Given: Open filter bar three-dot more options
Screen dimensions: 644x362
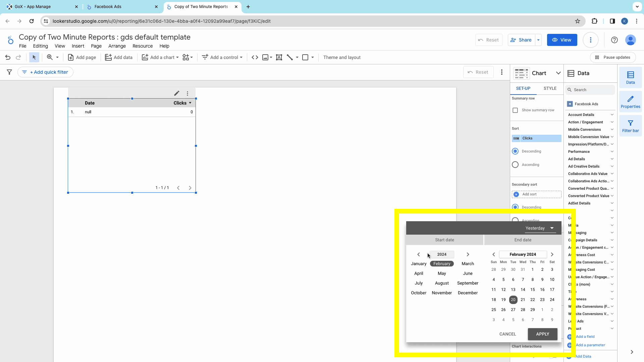Looking at the screenshot, I should [x=502, y=72].
